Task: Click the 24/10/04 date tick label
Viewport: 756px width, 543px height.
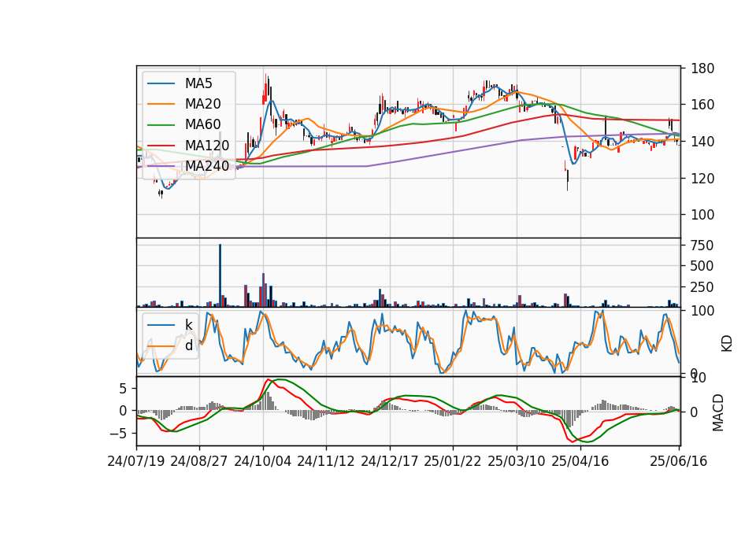Action: [263, 461]
